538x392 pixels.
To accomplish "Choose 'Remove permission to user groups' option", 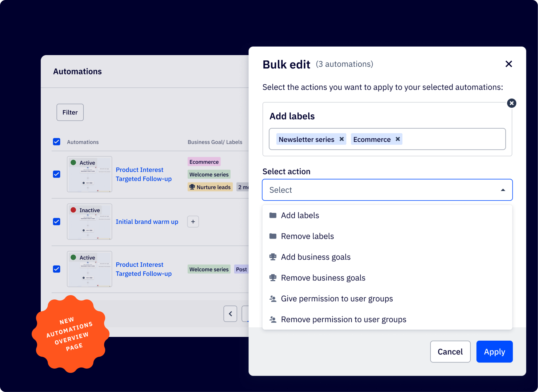I will pyautogui.click(x=343, y=319).
